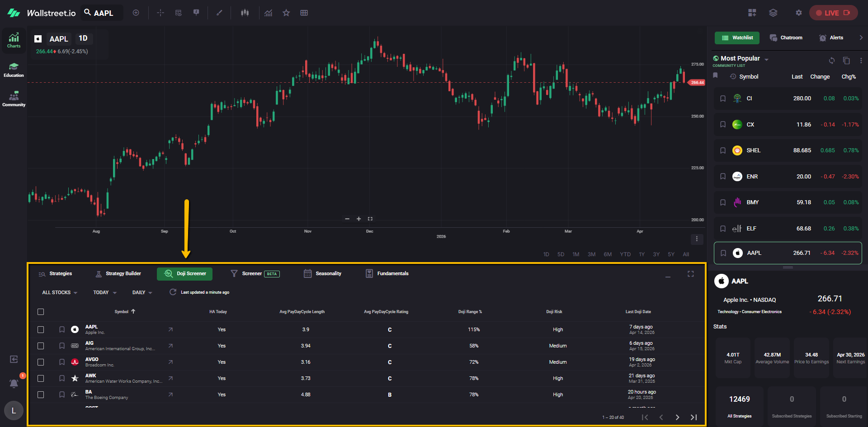Refresh the Most Popular watchlist

(831, 61)
